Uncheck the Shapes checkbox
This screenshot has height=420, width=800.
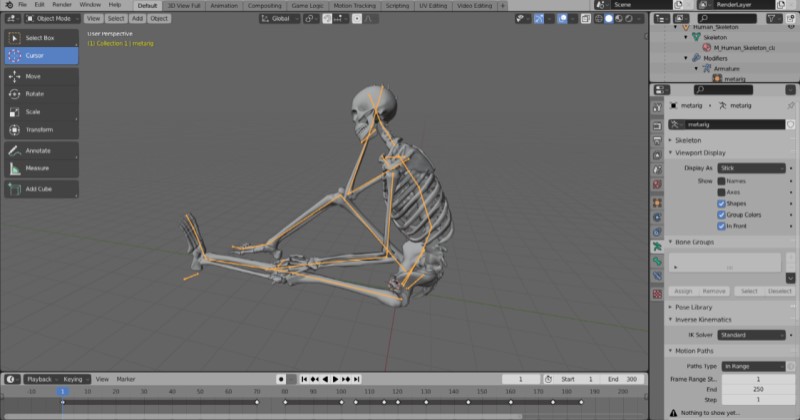pyautogui.click(x=722, y=203)
